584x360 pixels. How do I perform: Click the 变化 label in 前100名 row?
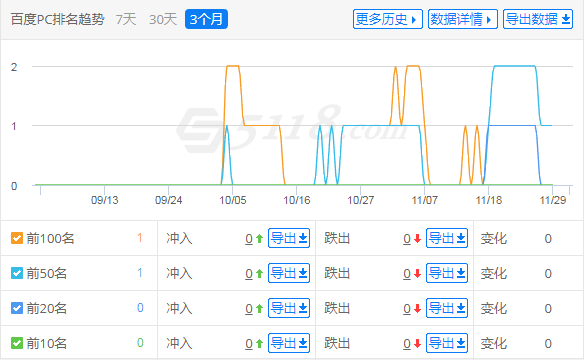[493, 238]
